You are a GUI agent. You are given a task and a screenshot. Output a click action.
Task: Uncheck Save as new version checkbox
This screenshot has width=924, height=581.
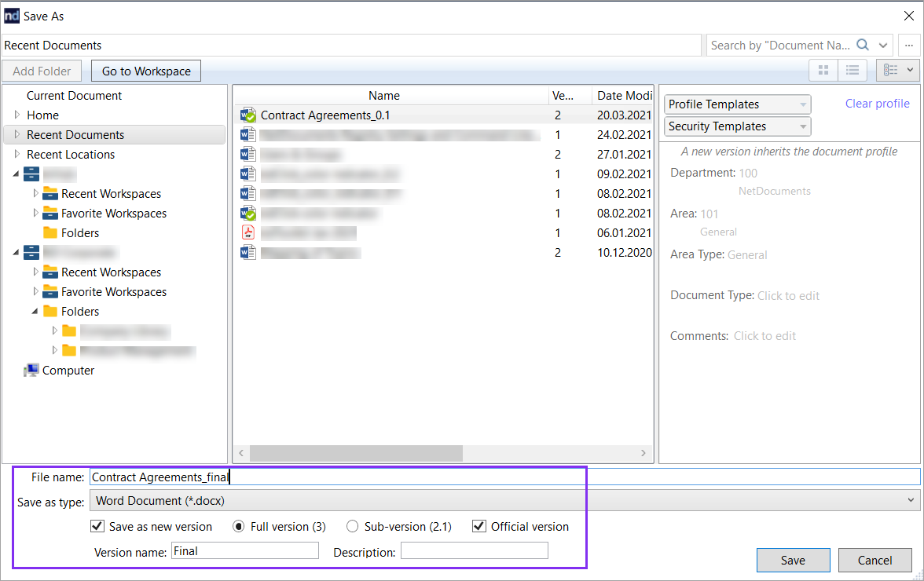(x=97, y=527)
